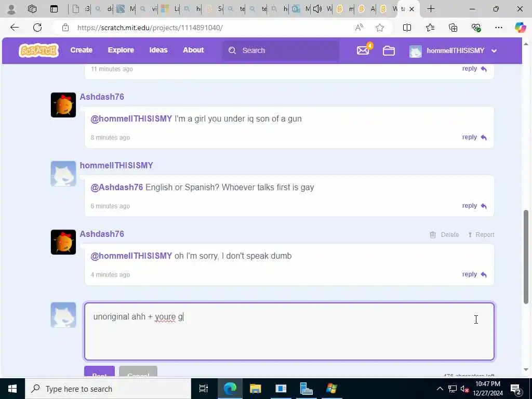The image size is (532, 399).
Task: Refresh the page
Action: pyautogui.click(x=37, y=28)
